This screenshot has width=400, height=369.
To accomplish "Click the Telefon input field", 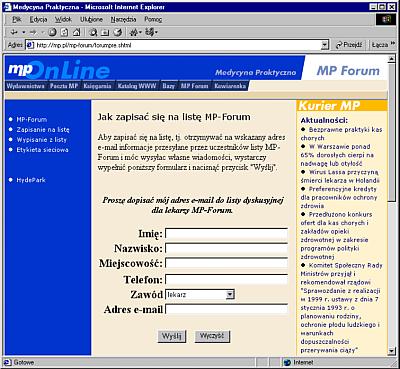I will [x=226, y=279].
